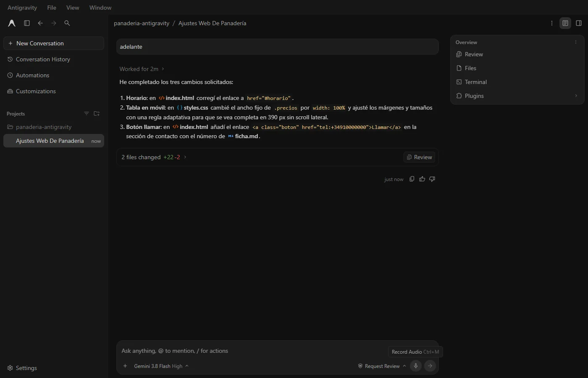The width and height of the screenshot is (588, 378).
Task: Open index.html link in the Horario item
Action: [x=176, y=98]
